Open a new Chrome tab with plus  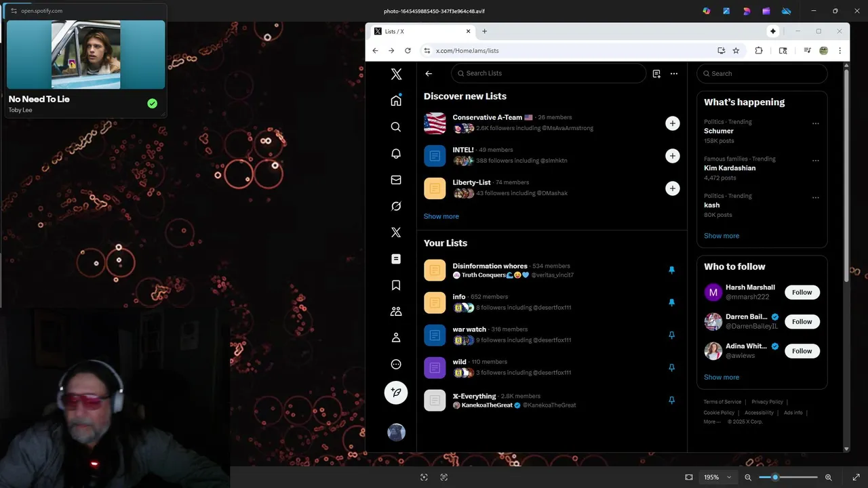pos(484,31)
